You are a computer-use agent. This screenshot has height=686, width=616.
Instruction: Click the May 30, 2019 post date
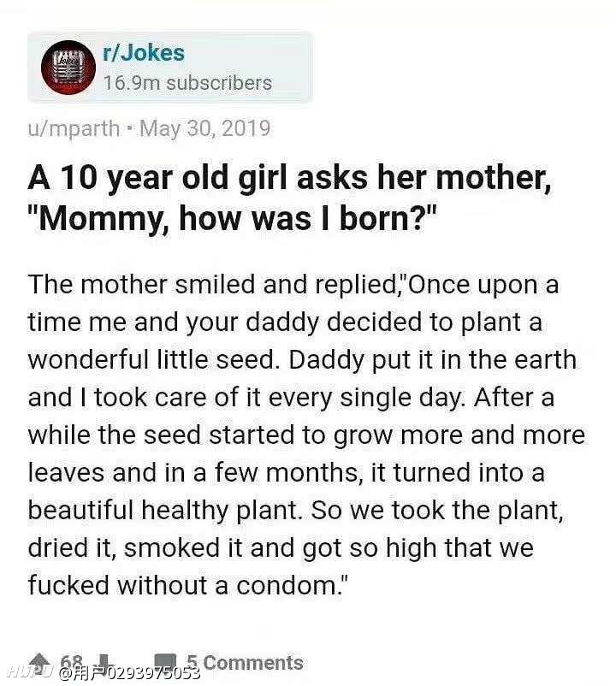(x=204, y=128)
